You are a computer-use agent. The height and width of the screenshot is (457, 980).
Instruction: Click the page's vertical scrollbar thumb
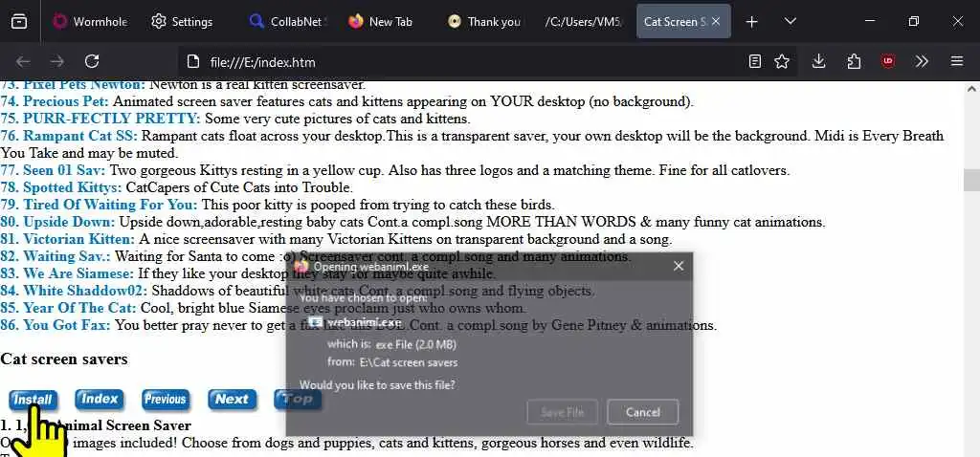pyautogui.click(x=971, y=181)
